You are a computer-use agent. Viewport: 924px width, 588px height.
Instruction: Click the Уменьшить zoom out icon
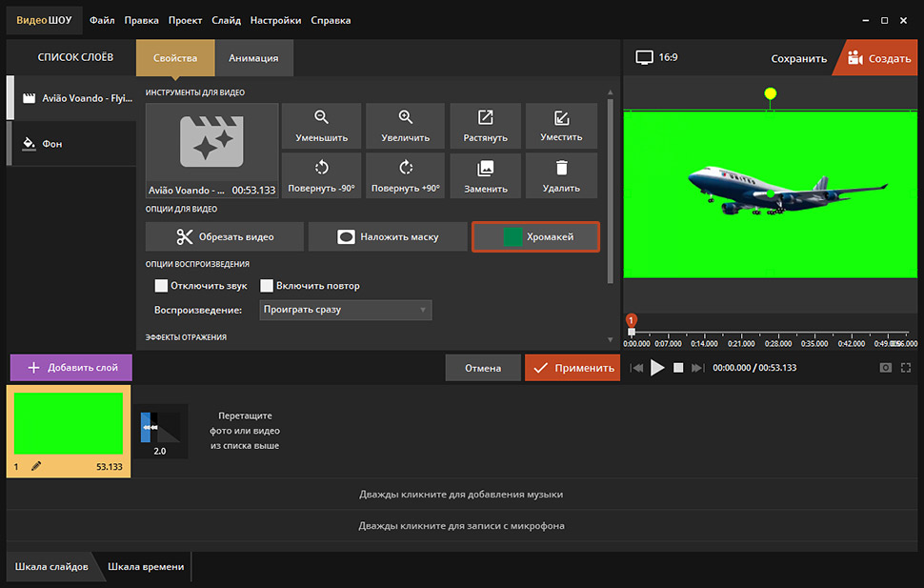(x=322, y=117)
